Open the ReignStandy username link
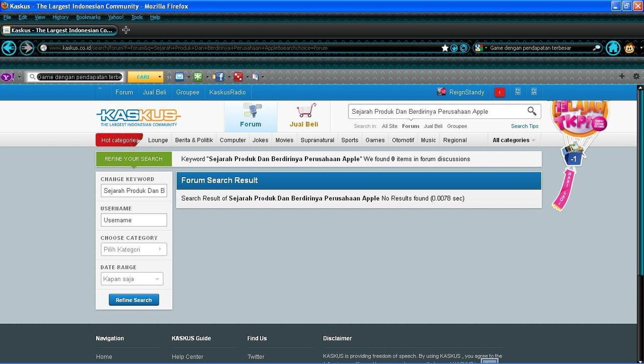Image resolution: width=644 pixels, height=364 pixels. click(x=467, y=92)
